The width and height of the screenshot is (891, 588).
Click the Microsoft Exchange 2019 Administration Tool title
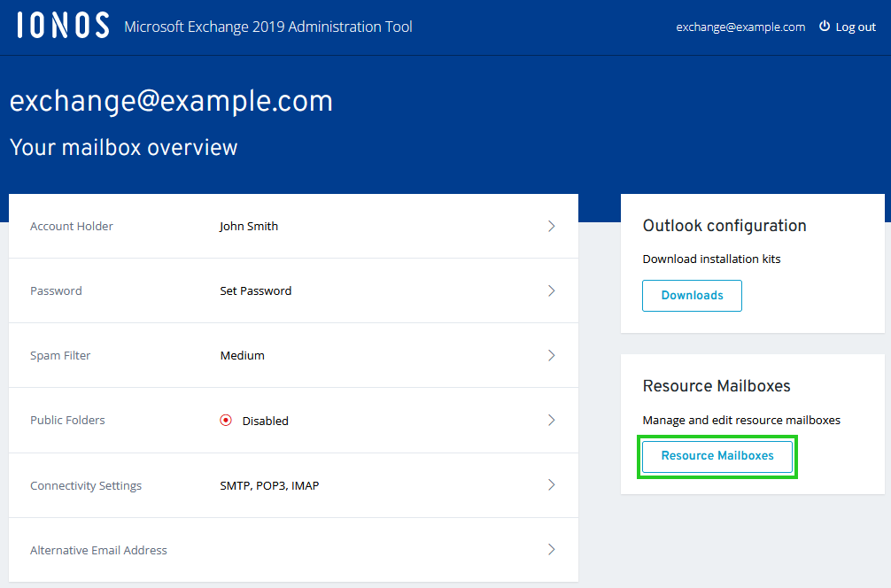click(268, 27)
